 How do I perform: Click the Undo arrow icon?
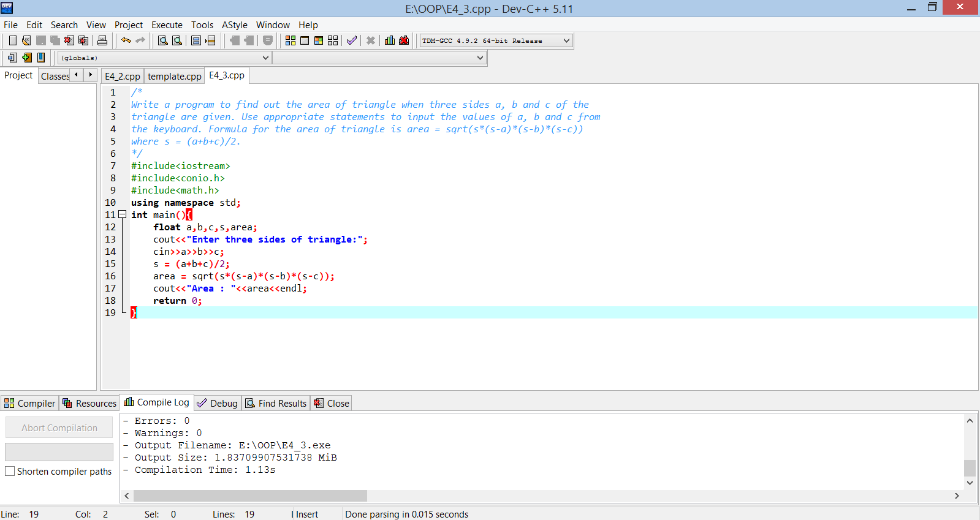pos(126,40)
